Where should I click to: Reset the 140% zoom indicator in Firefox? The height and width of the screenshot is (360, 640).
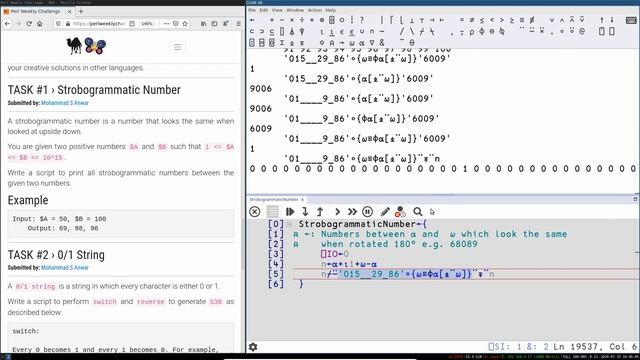tap(147, 24)
